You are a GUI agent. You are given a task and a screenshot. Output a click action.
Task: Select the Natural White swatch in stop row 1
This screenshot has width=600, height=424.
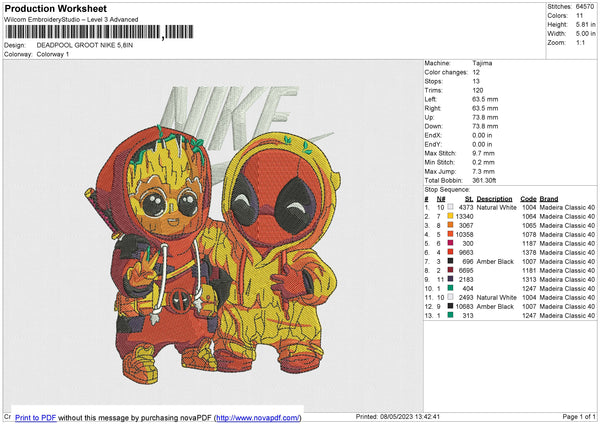pos(450,207)
